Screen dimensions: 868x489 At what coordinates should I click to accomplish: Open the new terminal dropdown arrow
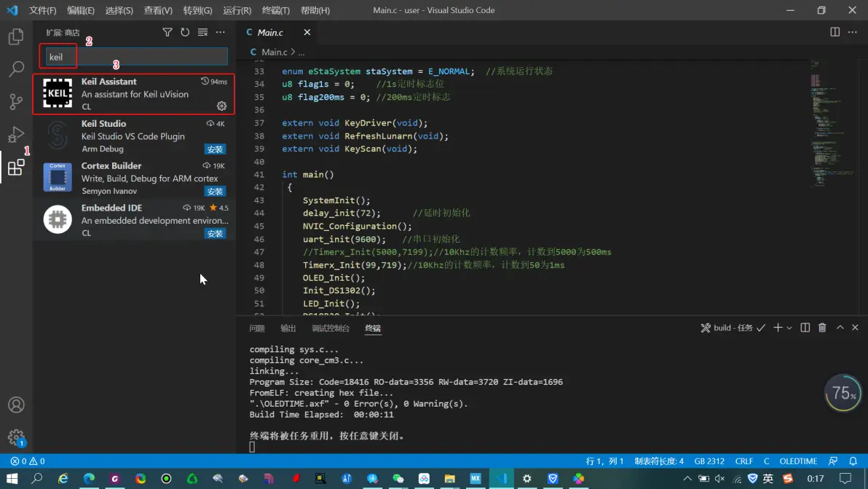tap(789, 328)
